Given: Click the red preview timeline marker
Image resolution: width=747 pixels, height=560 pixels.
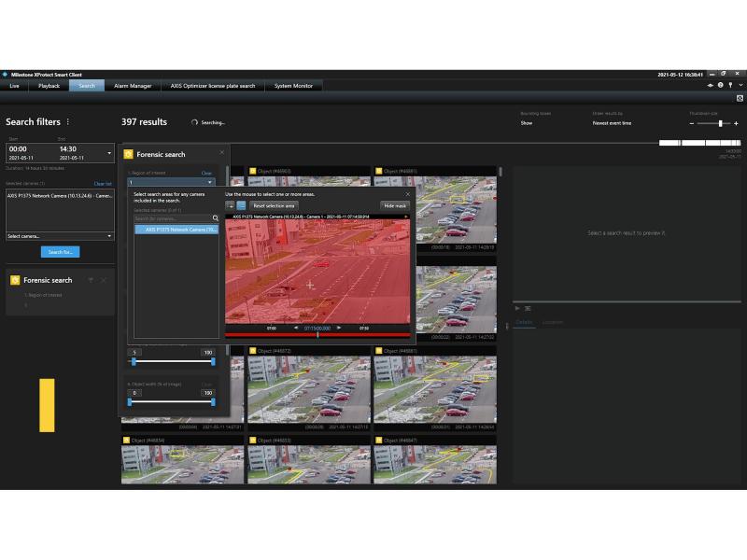Looking at the screenshot, I should click(317, 335).
